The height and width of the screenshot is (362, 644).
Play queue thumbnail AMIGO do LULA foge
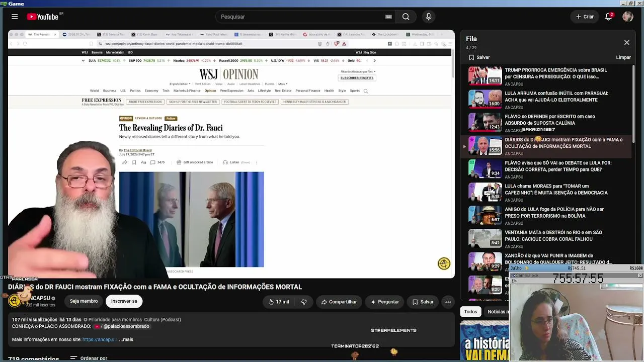pyautogui.click(x=485, y=214)
